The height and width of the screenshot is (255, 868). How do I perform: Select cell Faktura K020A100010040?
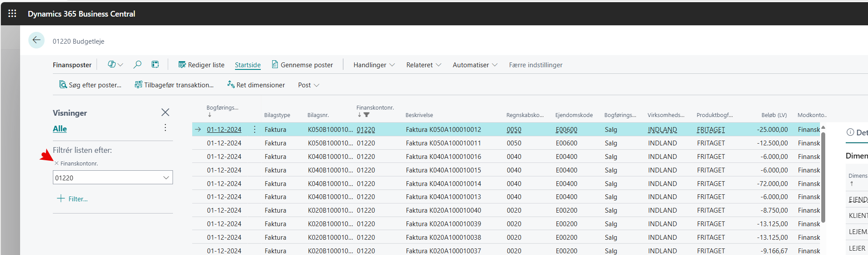click(443, 210)
